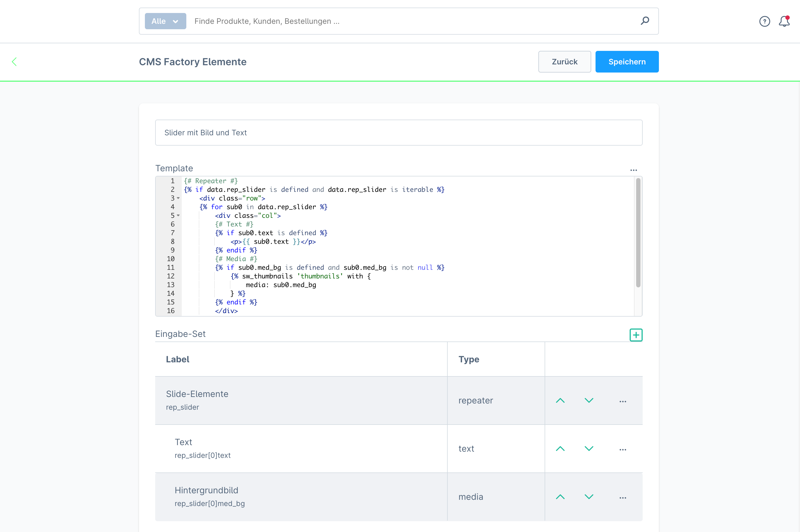Open Hintergrundbild row options menu
Screen dimensions: 800x532
point(623,498)
